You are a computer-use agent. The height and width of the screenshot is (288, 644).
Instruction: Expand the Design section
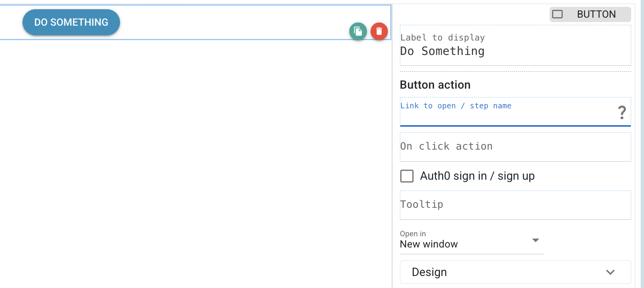[515, 272]
